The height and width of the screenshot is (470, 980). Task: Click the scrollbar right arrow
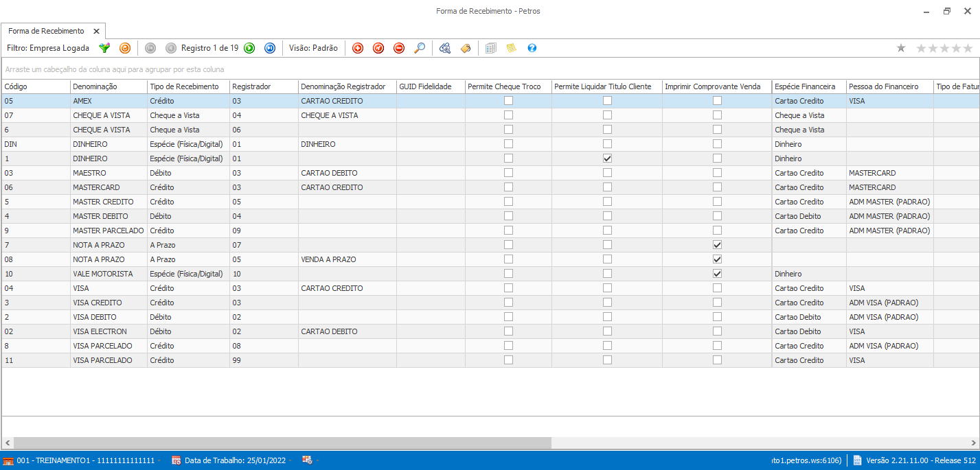click(974, 443)
